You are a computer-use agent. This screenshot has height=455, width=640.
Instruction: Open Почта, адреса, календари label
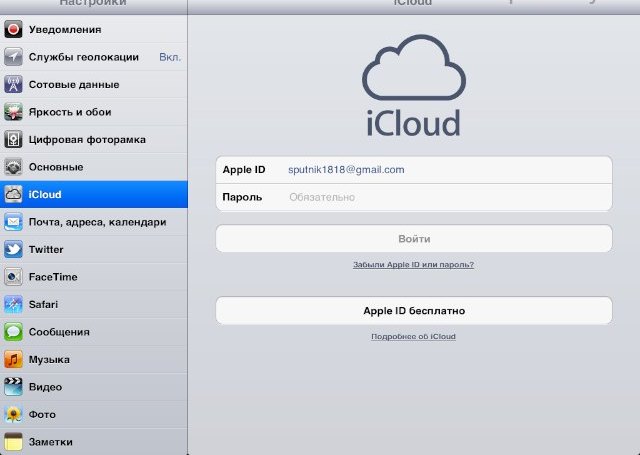point(98,222)
